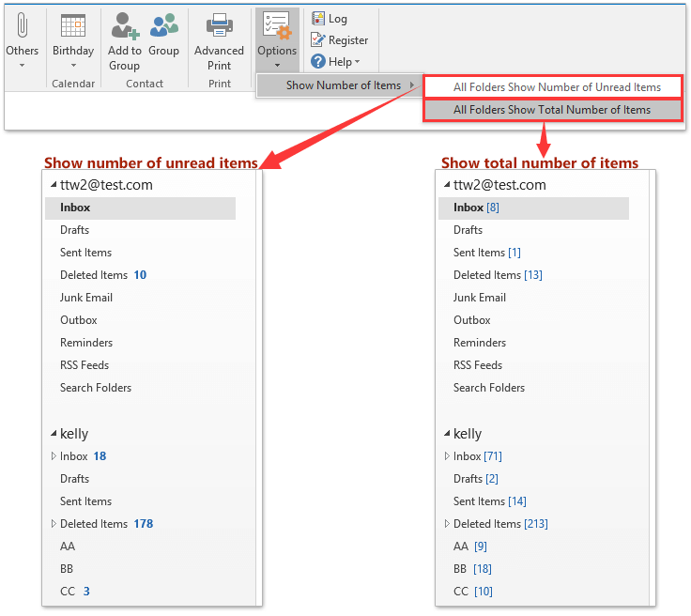Viewport: 691px width, 616px height.
Task: Collapse the ttw2@test.com account in left pane
Action: coord(53,186)
